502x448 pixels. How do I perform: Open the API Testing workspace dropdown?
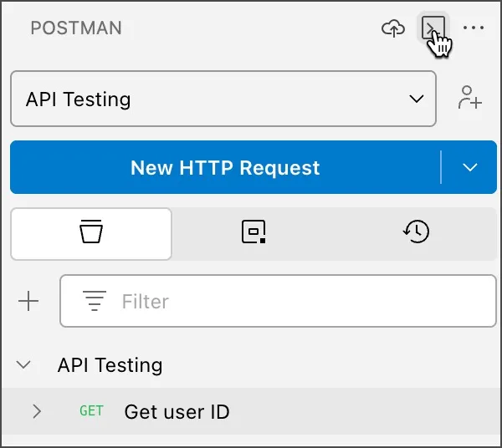tap(223, 99)
